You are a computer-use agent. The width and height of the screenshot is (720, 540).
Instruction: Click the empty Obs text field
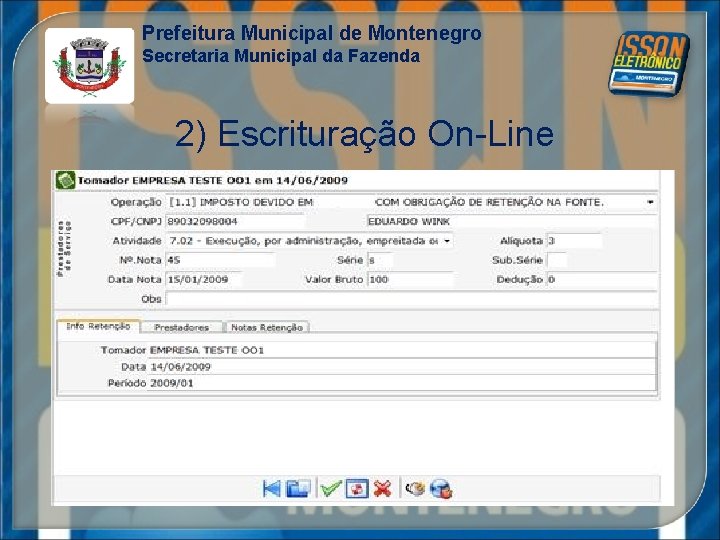coord(411,299)
